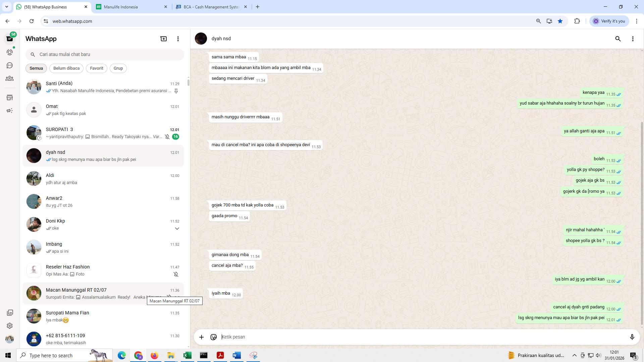Viewport: 644px width, 362px height.
Task: Open the emoji and sticker picker
Action: (x=214, y=337)
